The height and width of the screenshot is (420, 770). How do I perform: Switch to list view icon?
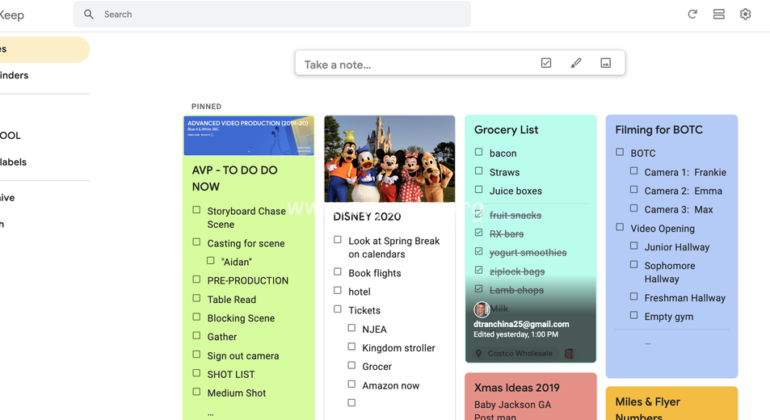tap(719, 14)
